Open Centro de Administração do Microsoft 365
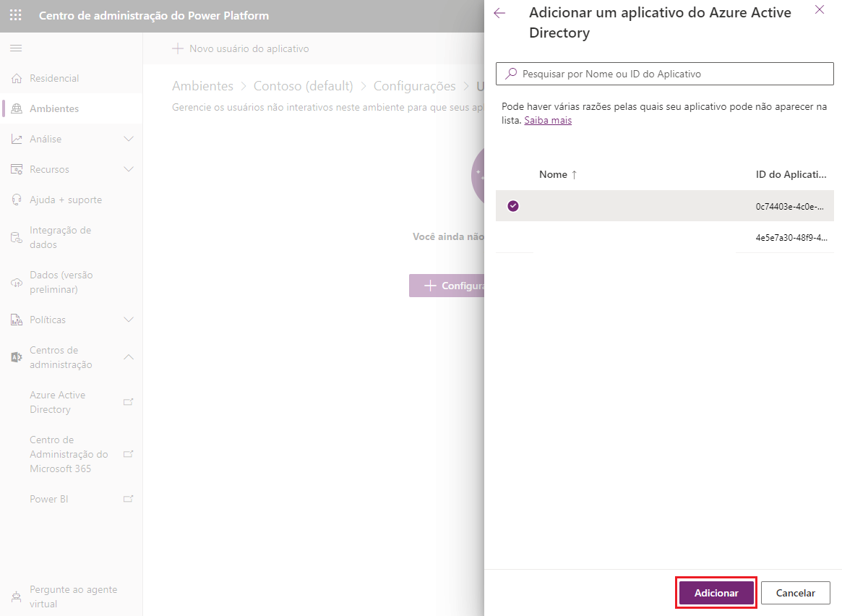Screen dimensions: 842x616 [x=72, y=454]
